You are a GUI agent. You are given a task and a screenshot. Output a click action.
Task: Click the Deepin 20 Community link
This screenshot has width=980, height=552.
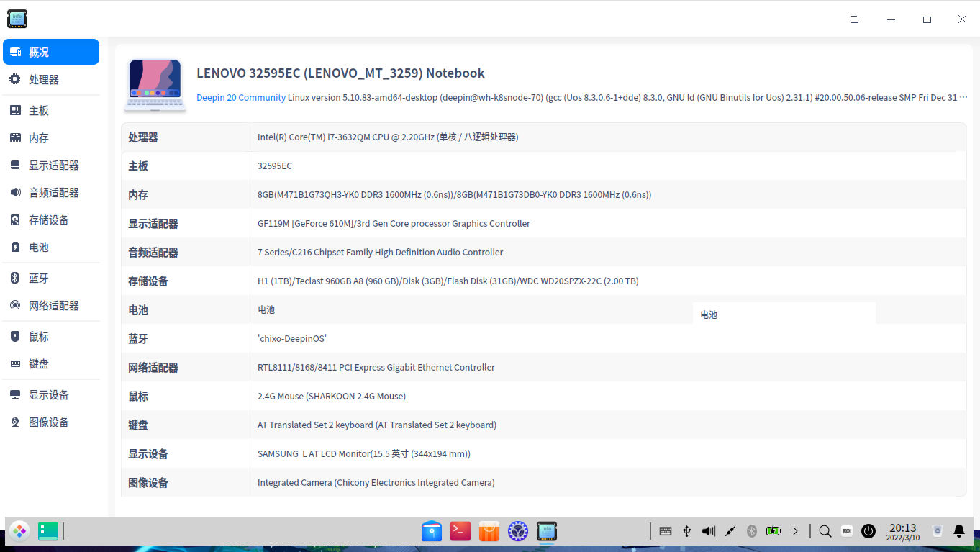pos(241,97)
